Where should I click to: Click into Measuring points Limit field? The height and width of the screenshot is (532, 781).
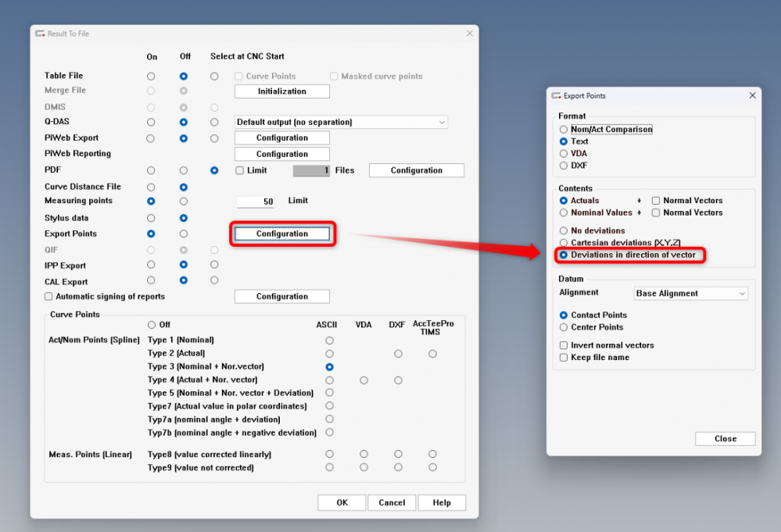[x=255, y=201]
